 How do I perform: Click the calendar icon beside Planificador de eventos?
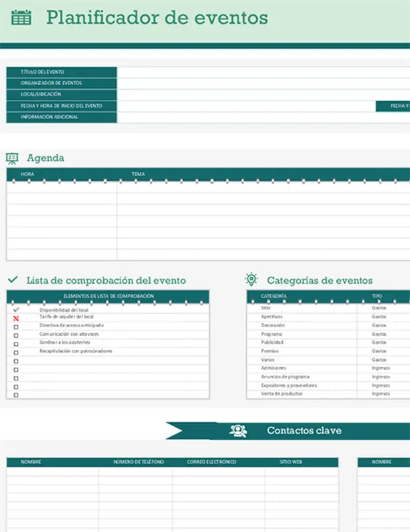coord(21,18)
